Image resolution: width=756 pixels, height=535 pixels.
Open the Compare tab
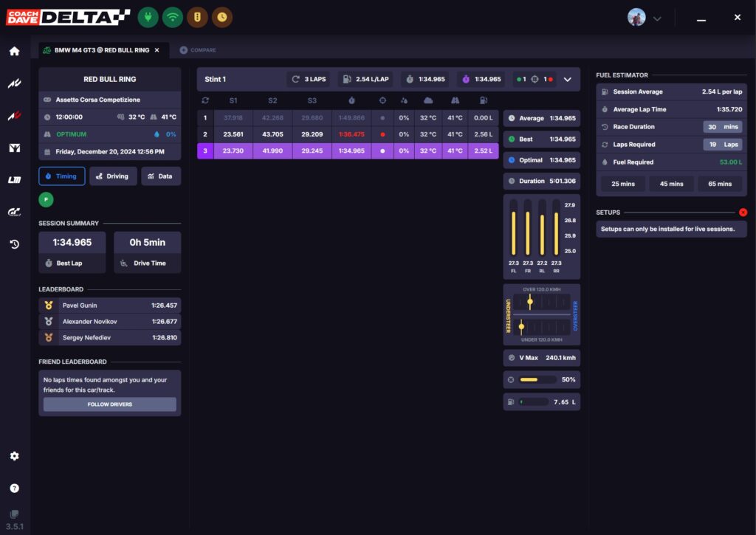point(198,50)
